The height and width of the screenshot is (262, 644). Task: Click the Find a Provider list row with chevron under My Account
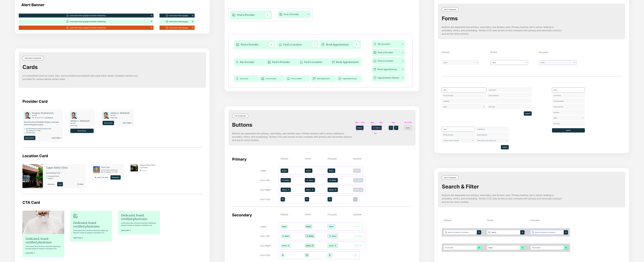[x=388, y=52]
